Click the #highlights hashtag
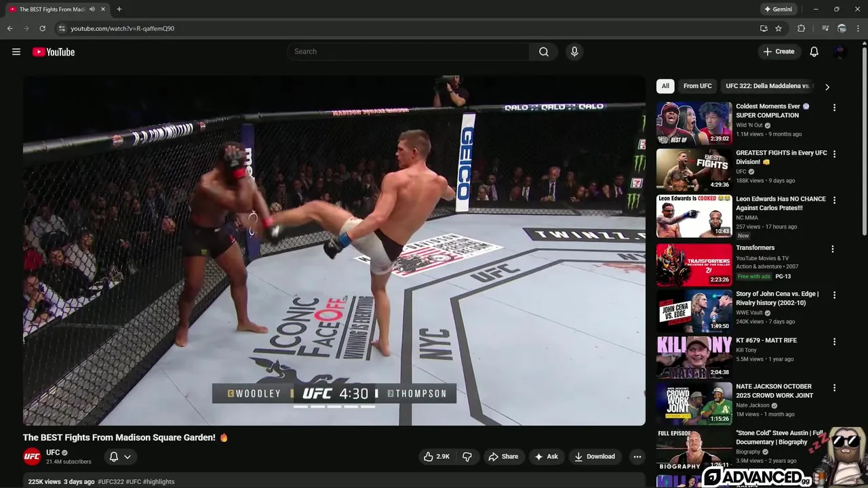This screenshot has height=488, width=868. (159, 482)
